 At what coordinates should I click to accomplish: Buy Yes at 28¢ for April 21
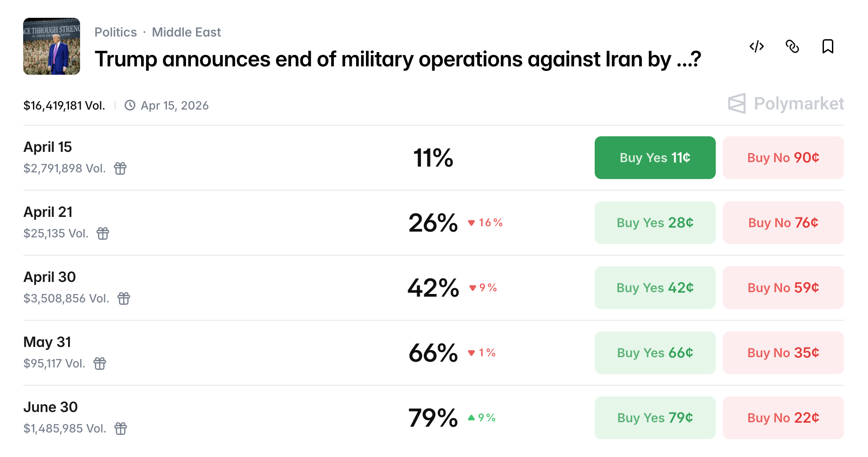tap(655, 223)
